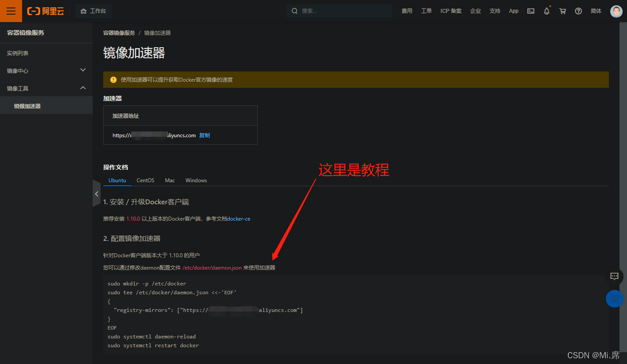
Task: Open the ICP 备案 menu
Action: point(451,11)
